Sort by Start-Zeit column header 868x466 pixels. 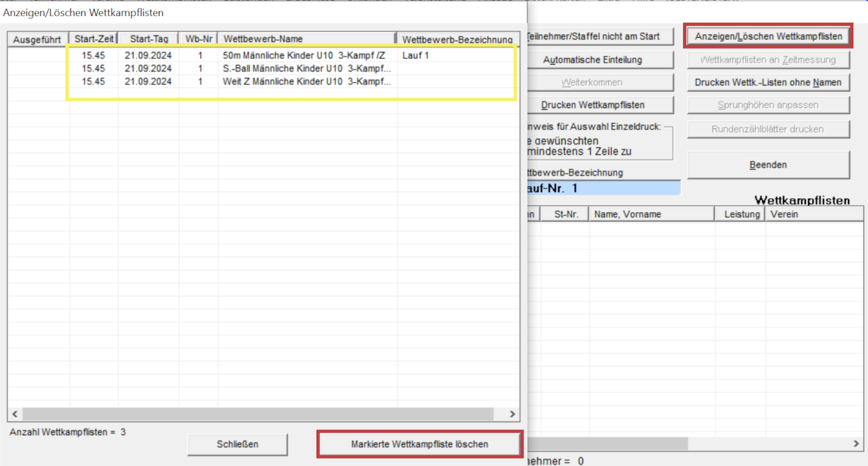(94, 39)
